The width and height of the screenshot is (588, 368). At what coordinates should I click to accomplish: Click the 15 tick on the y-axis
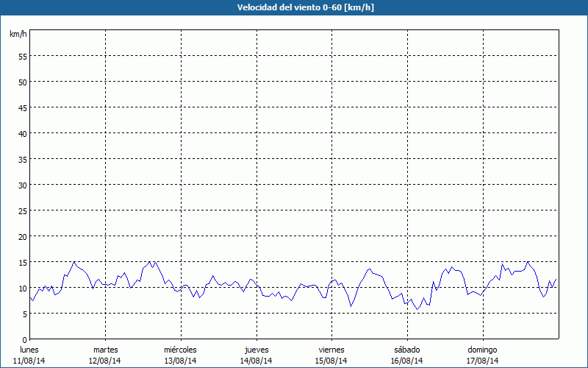pos(23,262)
